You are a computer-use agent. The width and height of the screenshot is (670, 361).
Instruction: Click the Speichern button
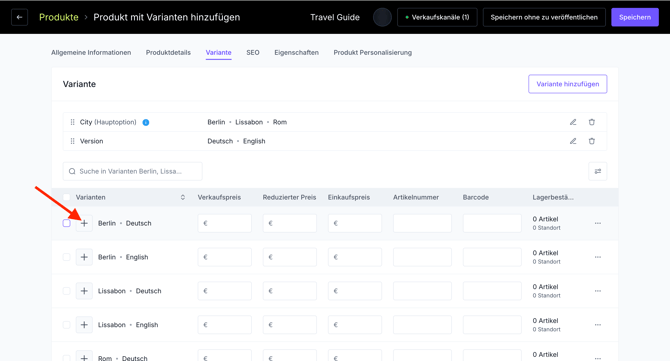(635, 18)
